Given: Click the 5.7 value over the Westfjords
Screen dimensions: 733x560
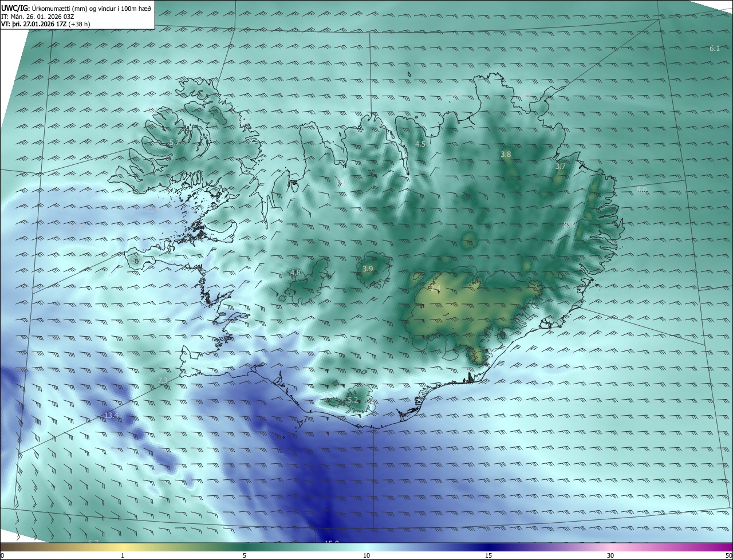Looking at the screenshot, I should pos(174,142).
